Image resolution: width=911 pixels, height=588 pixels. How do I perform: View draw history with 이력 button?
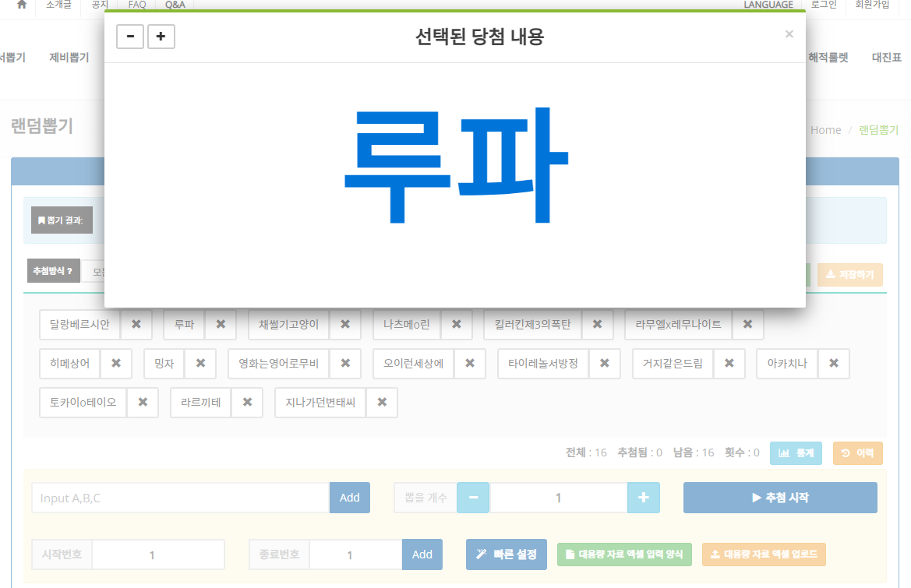[x=857, y=452]
